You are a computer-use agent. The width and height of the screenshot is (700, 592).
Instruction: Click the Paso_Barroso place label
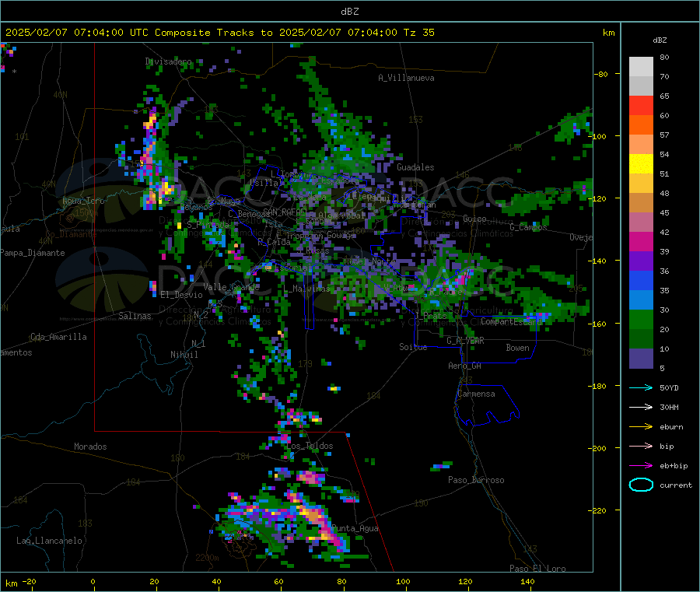pyautogui.click(x=476, y=481)
